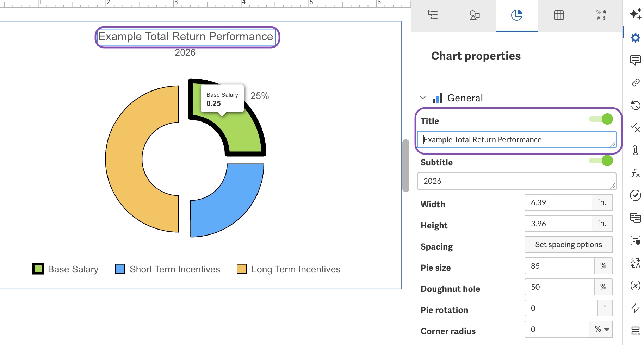Viewport: 644px width, 345px height.
Task: Open the lightning bolt automation icon
Action: 636,308
